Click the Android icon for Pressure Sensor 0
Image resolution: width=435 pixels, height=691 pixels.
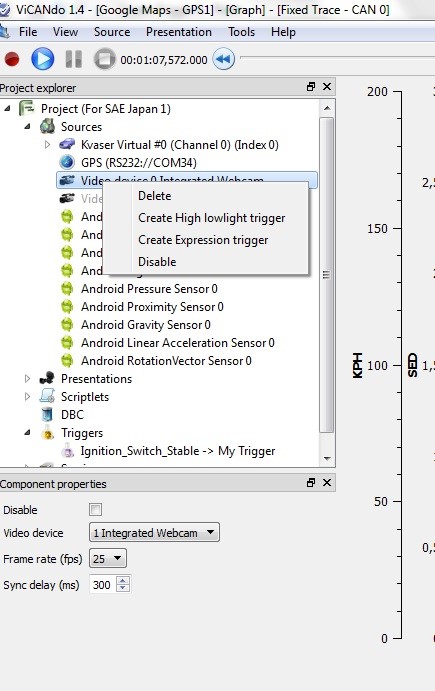(x=67, y=289)
